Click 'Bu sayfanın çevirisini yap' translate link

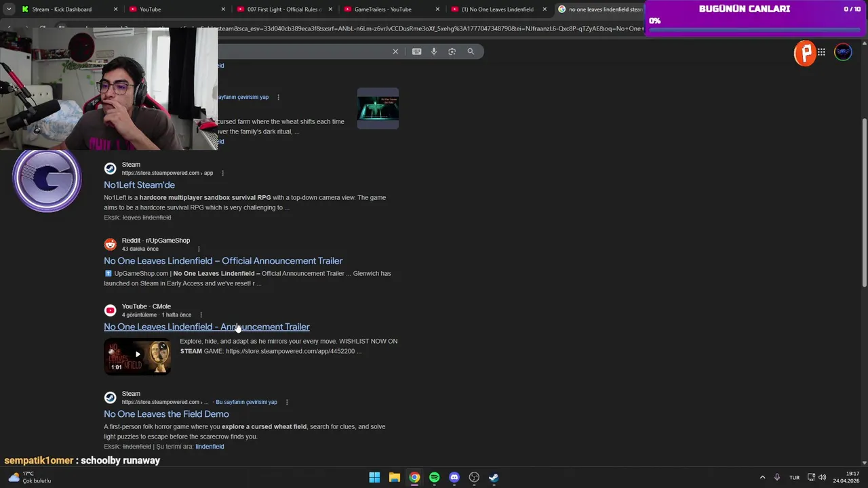(246, 402)
